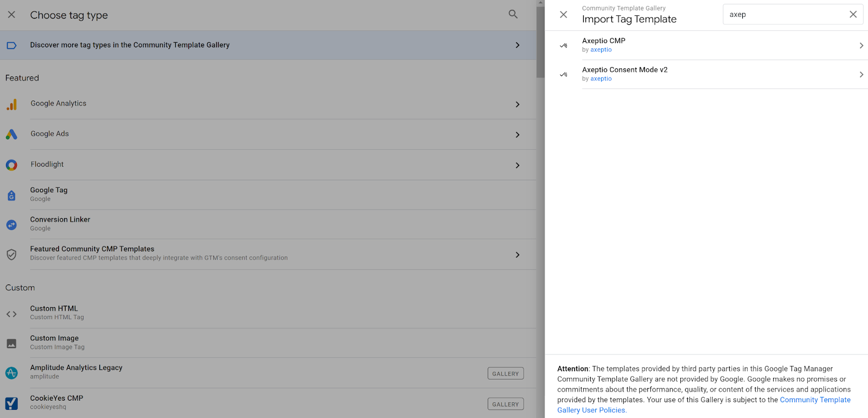
Task: Clear the axep search text
Action: (x=853, y=15)
